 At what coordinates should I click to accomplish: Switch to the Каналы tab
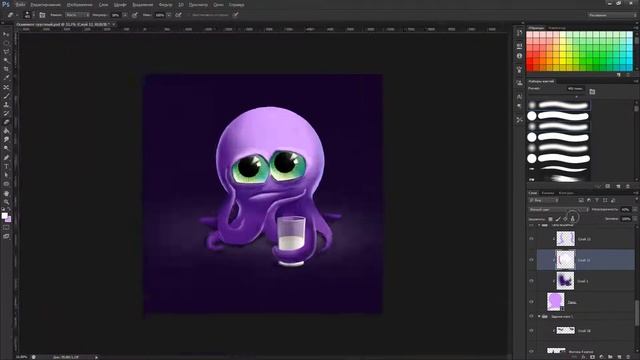548,193
